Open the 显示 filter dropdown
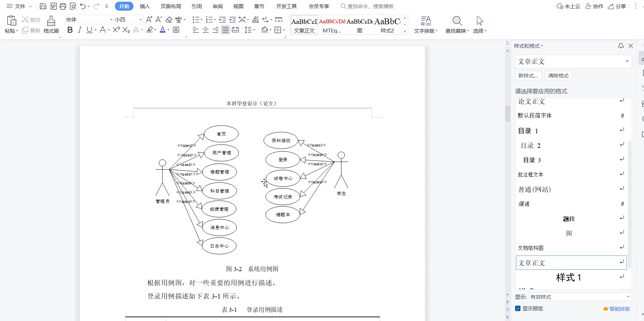644x321 pixels. 628,297
